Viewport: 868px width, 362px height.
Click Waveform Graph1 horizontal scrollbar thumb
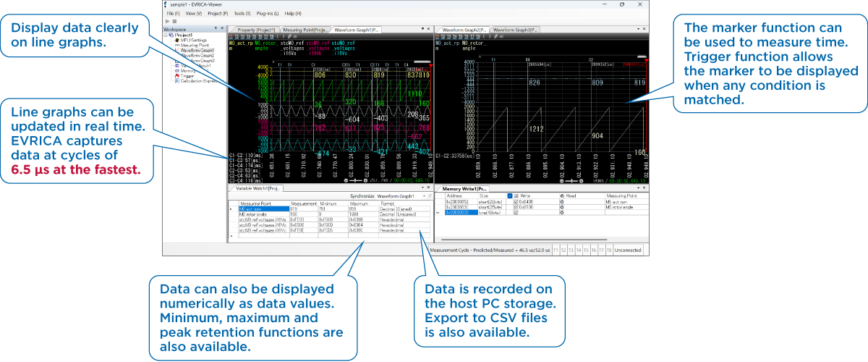tap(422, 62)
